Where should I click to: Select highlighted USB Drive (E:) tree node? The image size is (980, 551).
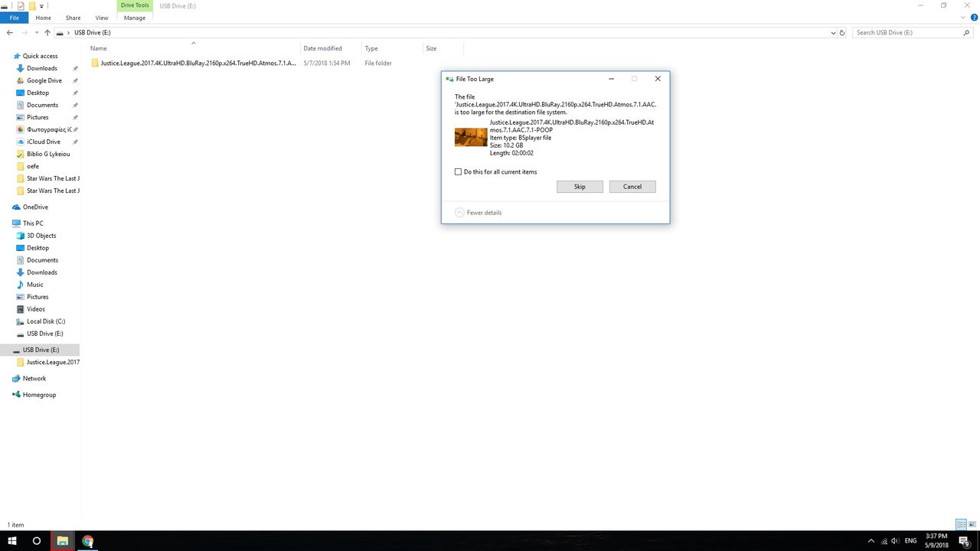41,350
